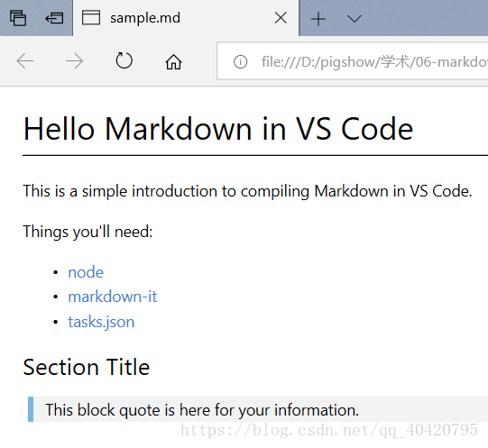Close the sample.md tab
Image resolution: width=488 pixels, height=448 pixels.
pyautogui.click(x=281, y=18)
